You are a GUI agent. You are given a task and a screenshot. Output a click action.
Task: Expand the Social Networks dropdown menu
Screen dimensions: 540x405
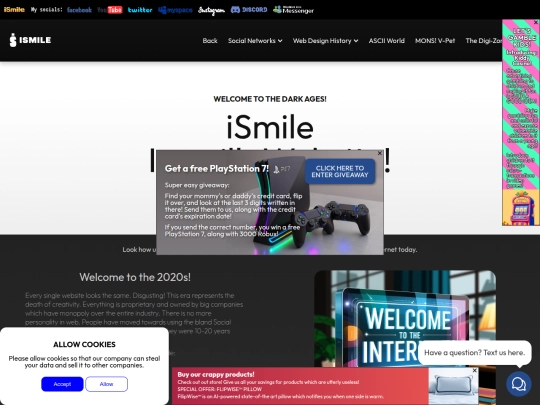pos(255,41)
